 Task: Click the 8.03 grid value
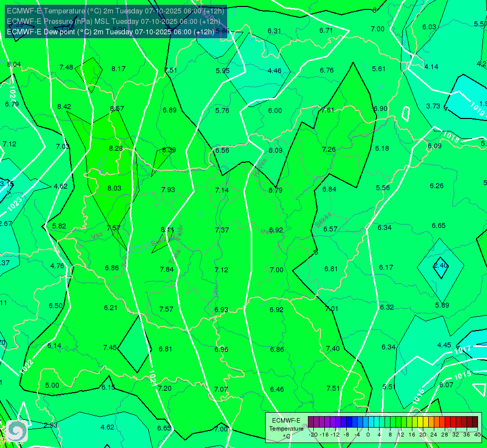114,188
